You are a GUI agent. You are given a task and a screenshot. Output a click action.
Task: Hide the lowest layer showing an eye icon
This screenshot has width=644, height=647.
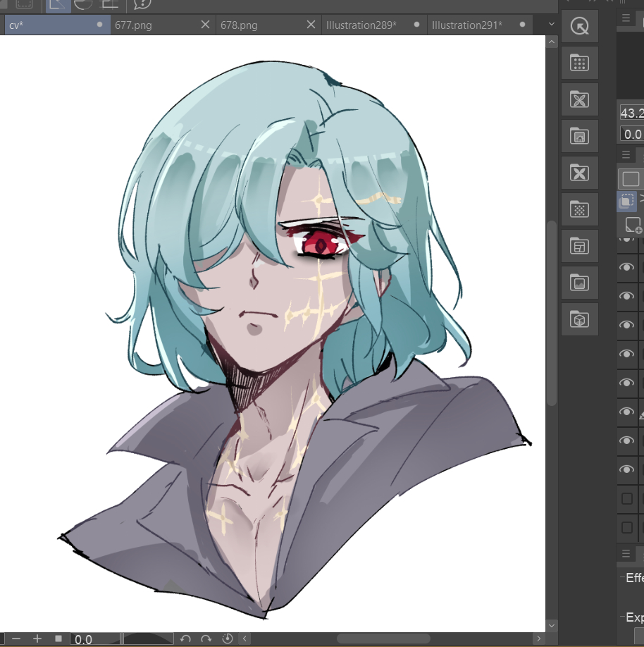click(626, 469)
